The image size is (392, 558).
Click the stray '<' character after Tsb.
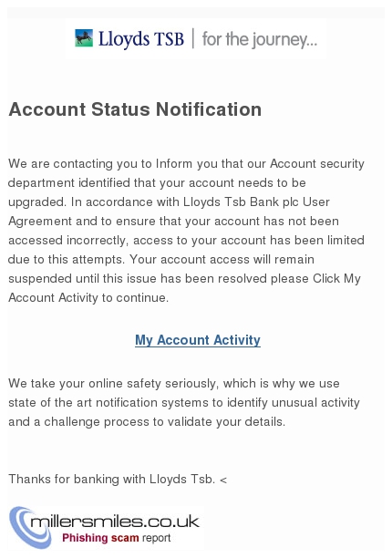223,480
